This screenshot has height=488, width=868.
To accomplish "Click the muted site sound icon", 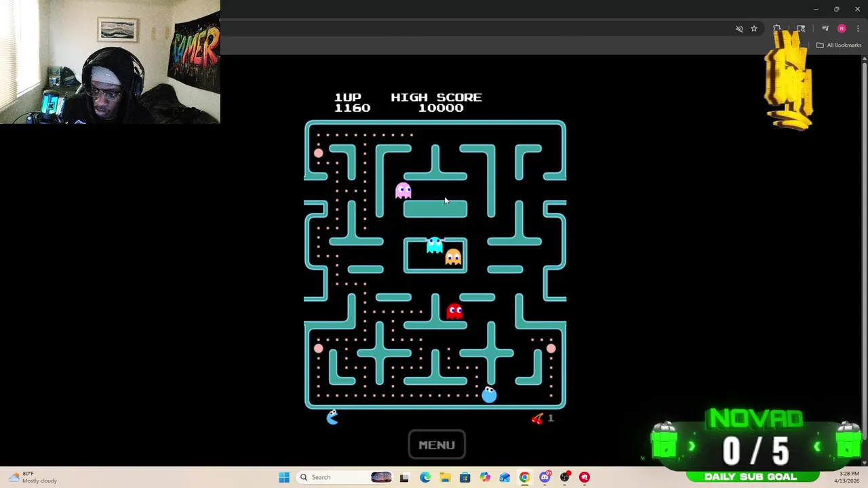I will [x=739, y=28].
